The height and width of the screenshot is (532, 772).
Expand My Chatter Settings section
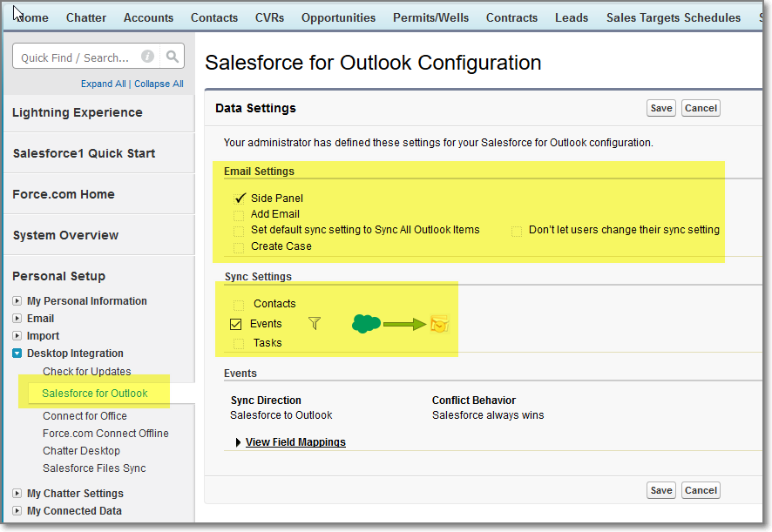point(17,493)
